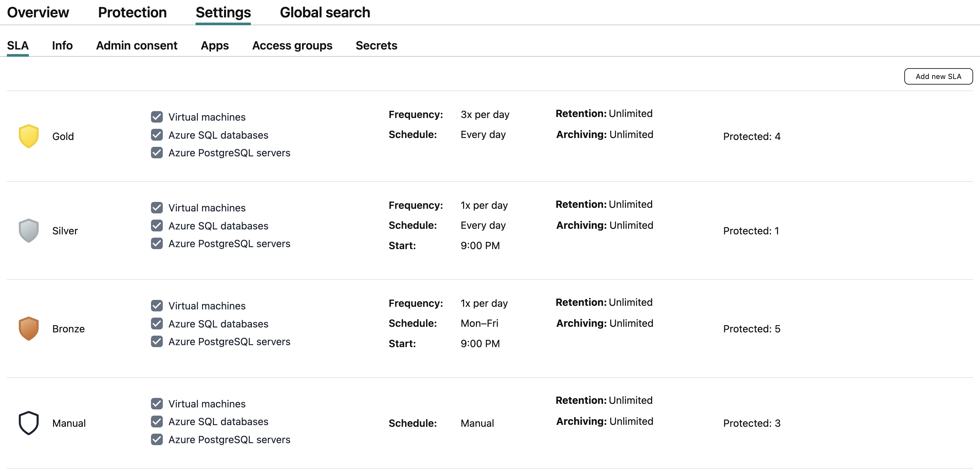980x472 pixels.
Task: Click the Add new SLA button
Action: point(938,76)
